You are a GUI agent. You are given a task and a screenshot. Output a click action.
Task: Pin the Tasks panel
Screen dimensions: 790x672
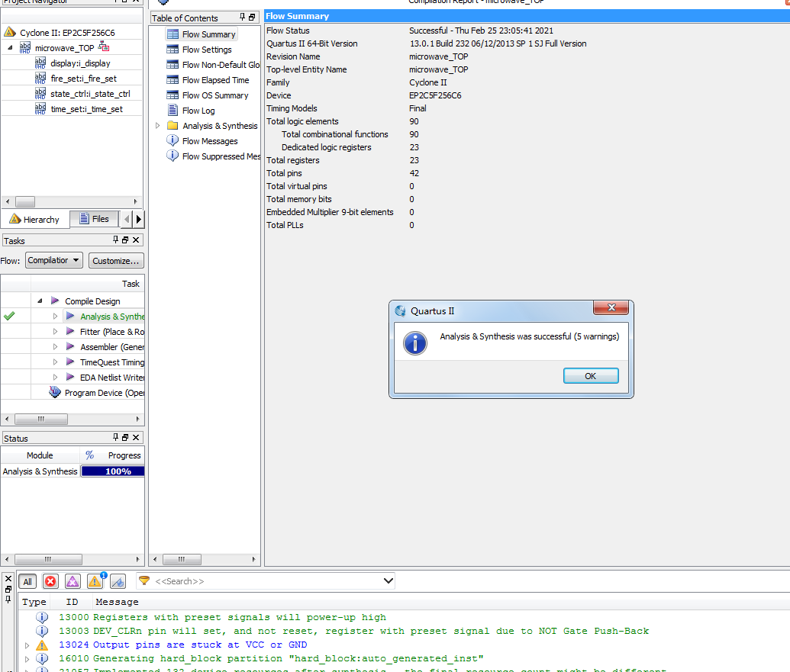[116, 240]
